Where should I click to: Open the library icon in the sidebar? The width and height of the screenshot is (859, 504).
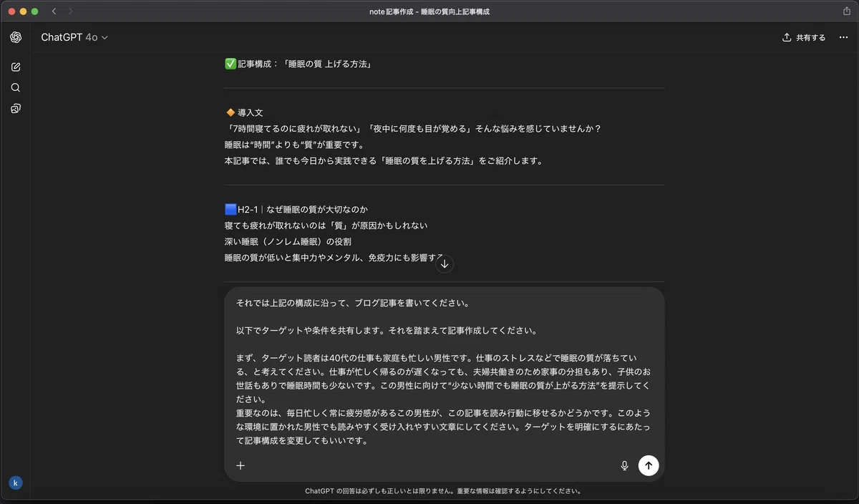[16, 109]
